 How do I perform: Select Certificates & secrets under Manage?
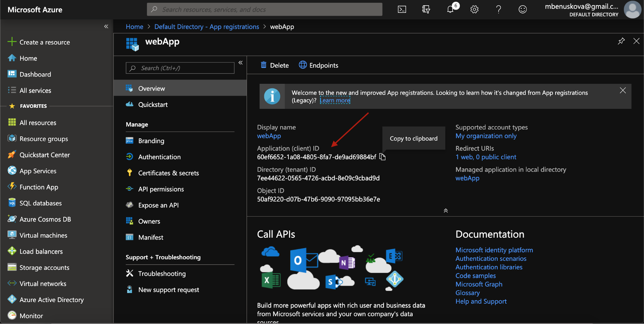pos(168,173)
